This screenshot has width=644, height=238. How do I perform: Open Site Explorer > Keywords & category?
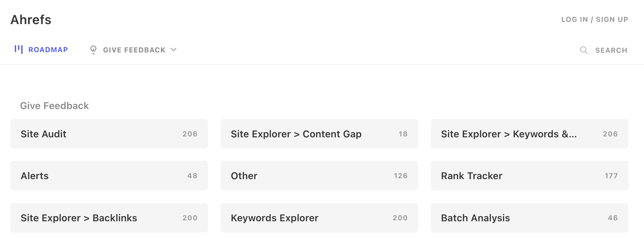(x=530, y=134)
